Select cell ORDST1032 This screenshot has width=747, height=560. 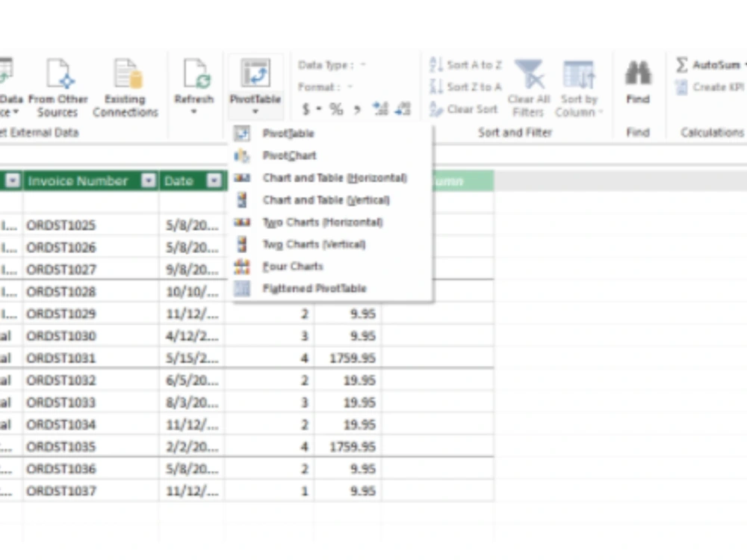[x=90, y=381]
